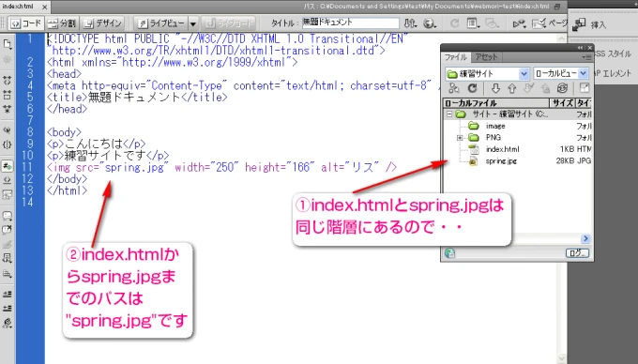Screen dimensions: 638x364
Task: Open the Validate Markup menu icon
Action: pos(519,23)
